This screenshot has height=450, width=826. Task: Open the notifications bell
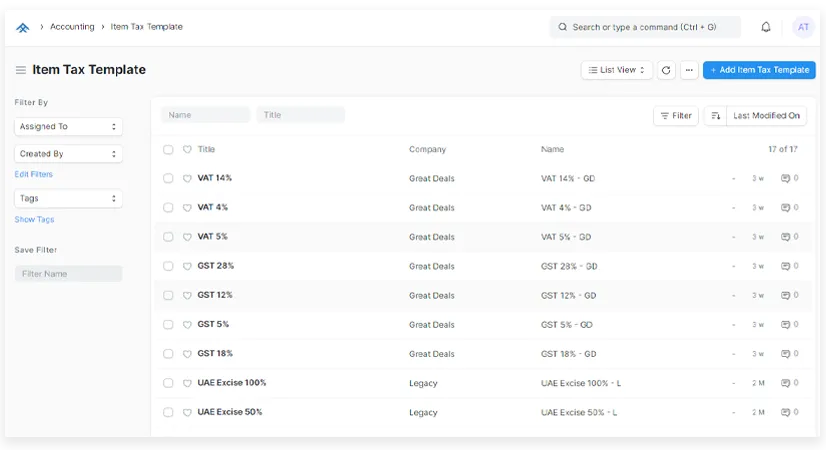coord(766,27)
